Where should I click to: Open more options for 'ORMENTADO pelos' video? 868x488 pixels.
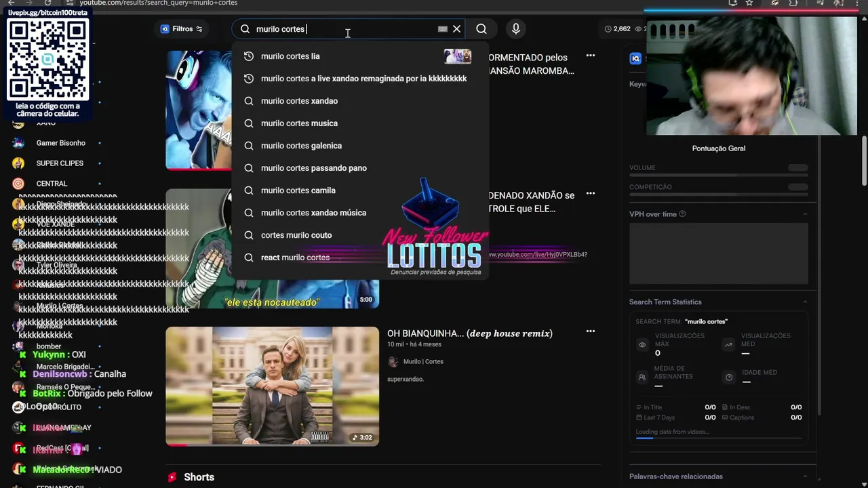pyautogui.click(x=591, y=56)
